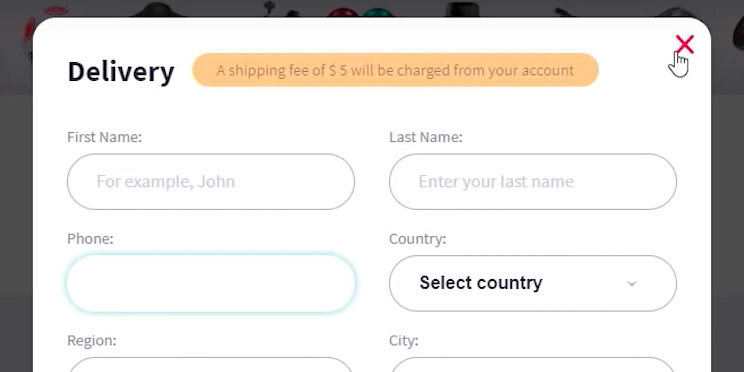Click the red item thumbnail behind dialog

pyautogui.click(x=343, y=12)
